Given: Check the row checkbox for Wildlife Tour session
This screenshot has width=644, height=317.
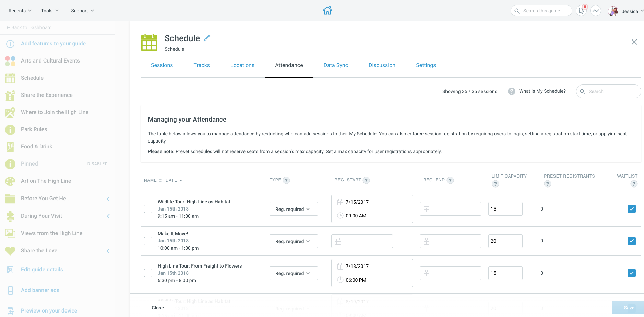Looking at the screenshot, I should [148, 209].
